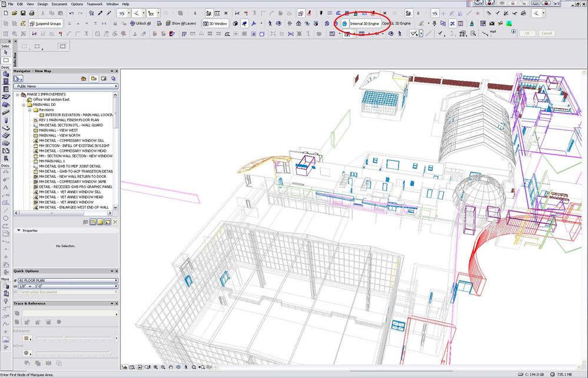Switch to OpenGL 3D Engine
The height and width of the screenshot is (378, 588).
(397, 24)
